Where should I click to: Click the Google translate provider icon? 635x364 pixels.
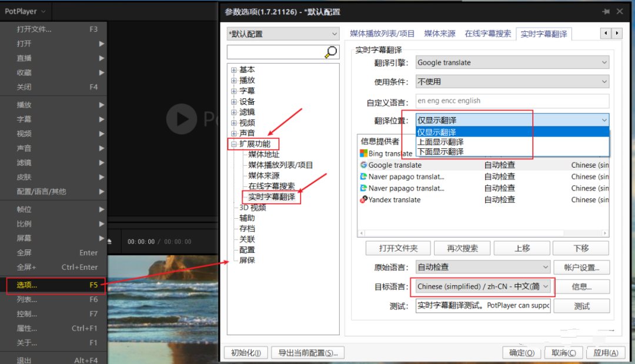click(x=363, y=165)
